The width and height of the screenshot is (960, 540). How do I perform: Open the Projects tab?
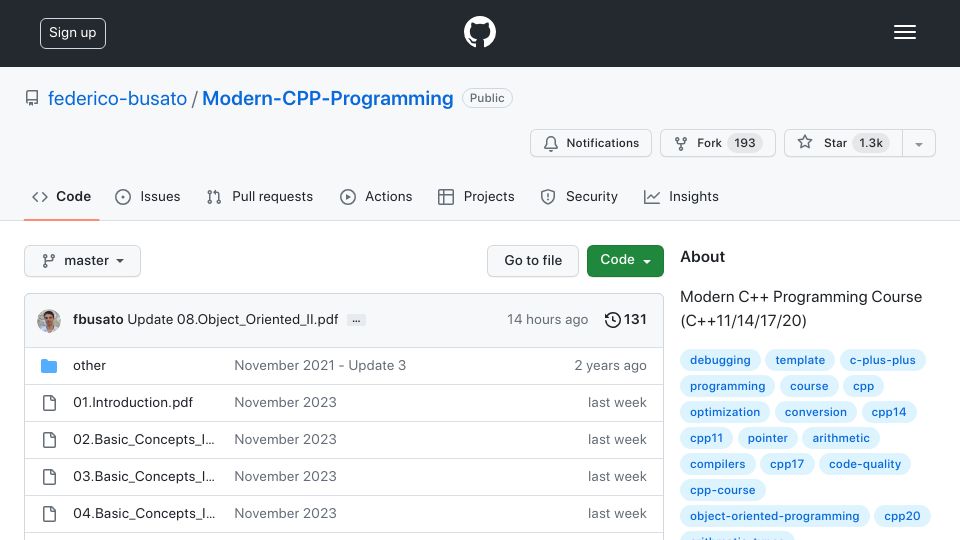(x=476, y=197)
